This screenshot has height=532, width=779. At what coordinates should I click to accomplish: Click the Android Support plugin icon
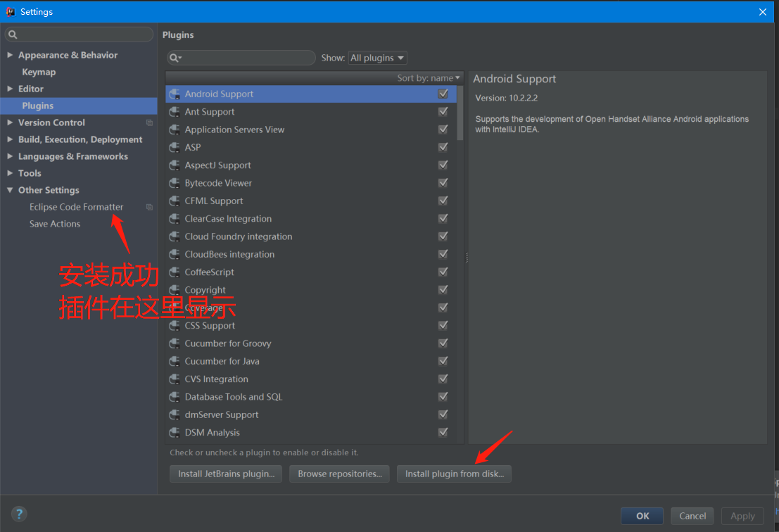click(174, 94)
